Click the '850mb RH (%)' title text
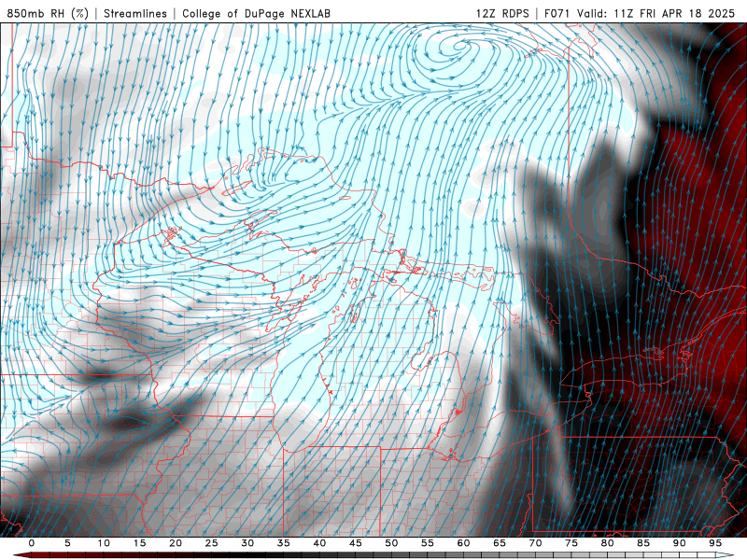 coord(48,13)
